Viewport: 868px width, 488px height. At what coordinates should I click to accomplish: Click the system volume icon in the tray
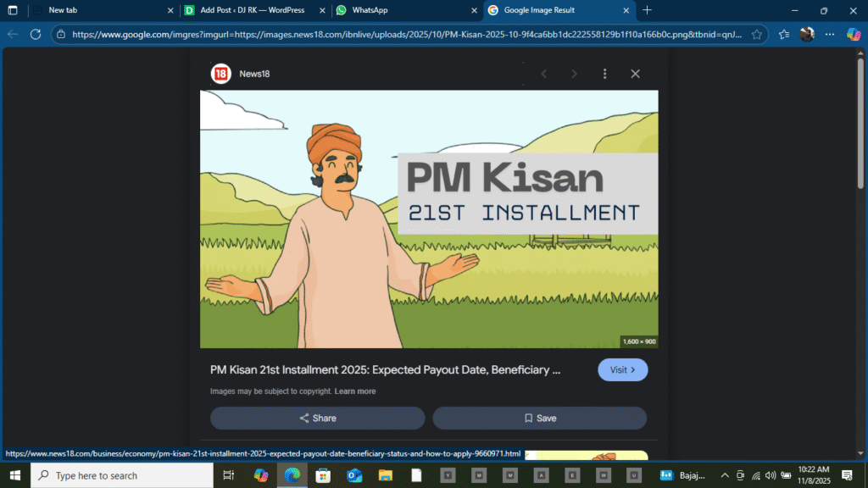click(770, 475)
